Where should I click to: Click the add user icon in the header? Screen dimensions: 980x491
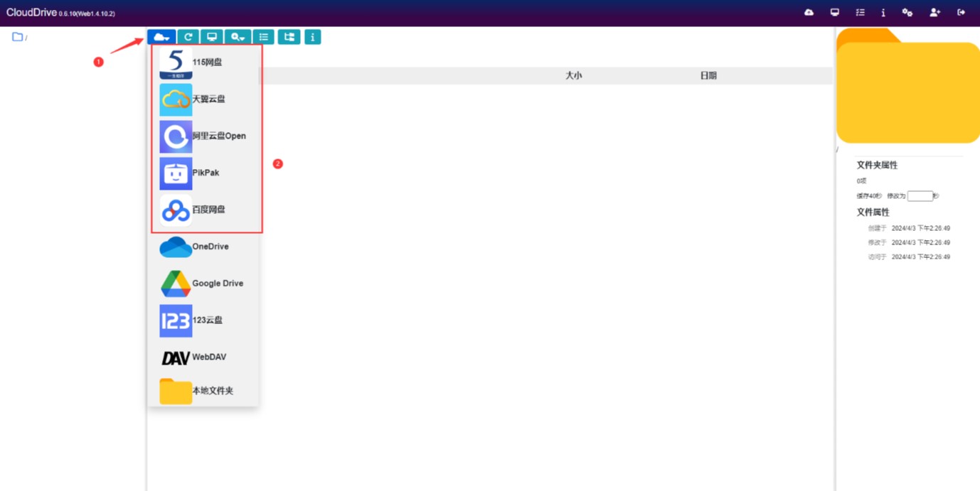tap(934, 13)
